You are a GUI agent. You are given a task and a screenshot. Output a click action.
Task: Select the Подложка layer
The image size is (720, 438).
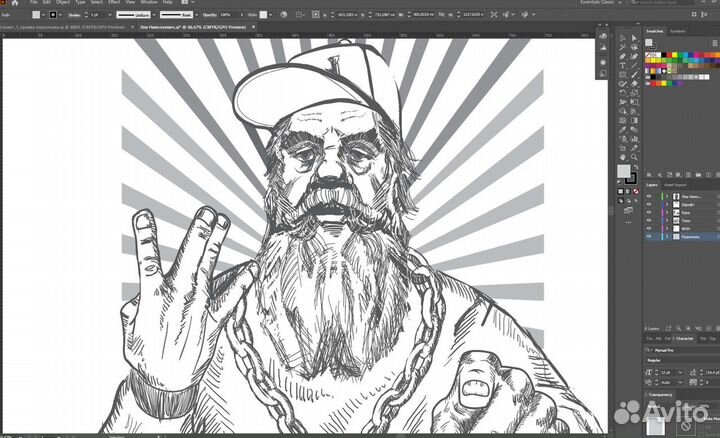pyautogui.click(x=692, y=237)
